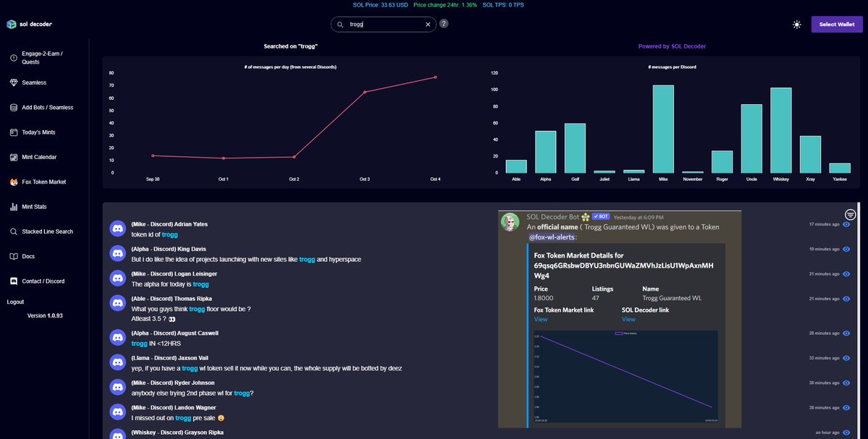Click Discord avatar beside Adrian Yates message
Viewport: 868px width, 439px height.
pyautogui.click(x=117, y=229)
